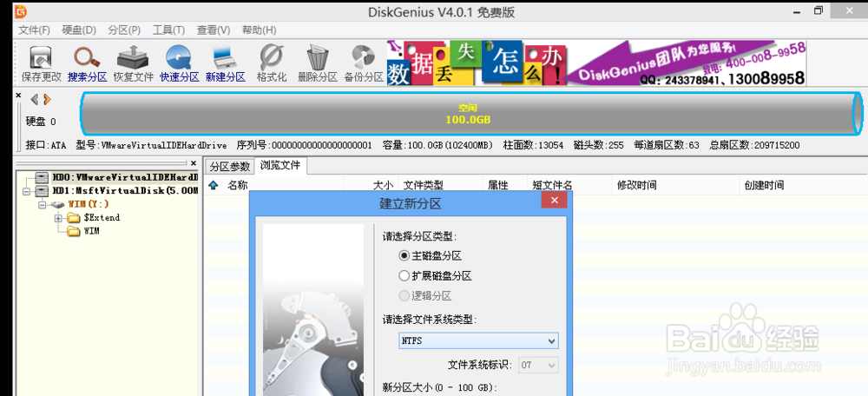The image size is (868, 396).
Task: Click the 总扇区数:209715200 info text
Action: pos(754,145)
